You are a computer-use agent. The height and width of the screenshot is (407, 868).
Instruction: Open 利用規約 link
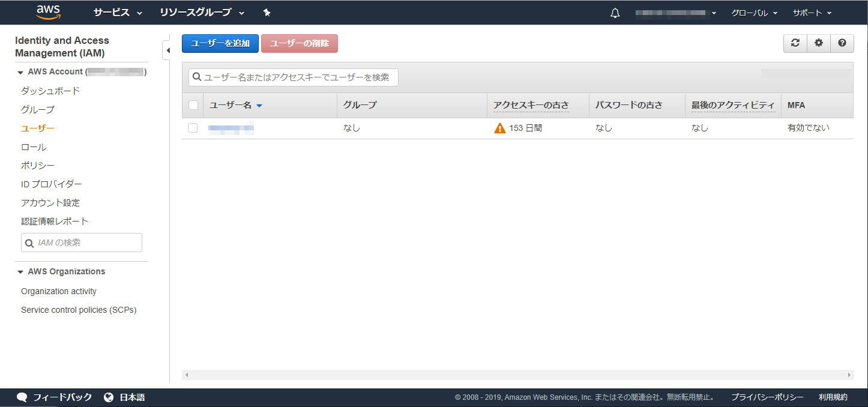833,397
